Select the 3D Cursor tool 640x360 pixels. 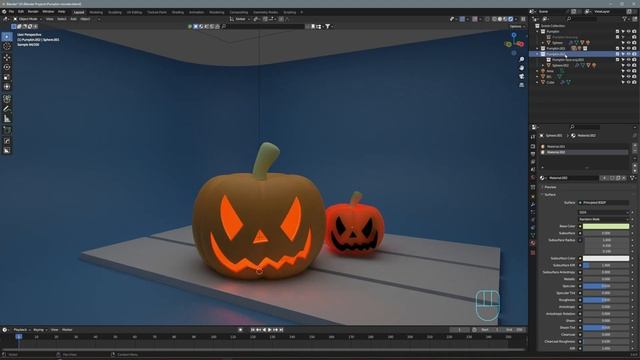[7, 47]
